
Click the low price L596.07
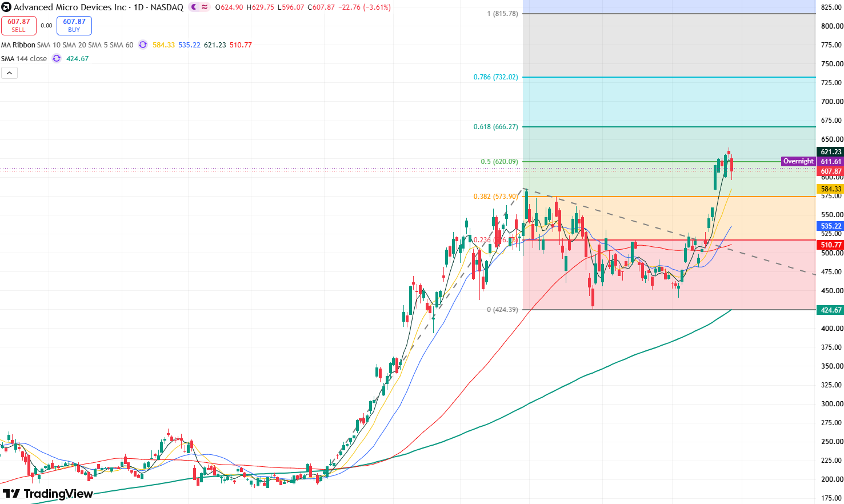click(291, 7)
